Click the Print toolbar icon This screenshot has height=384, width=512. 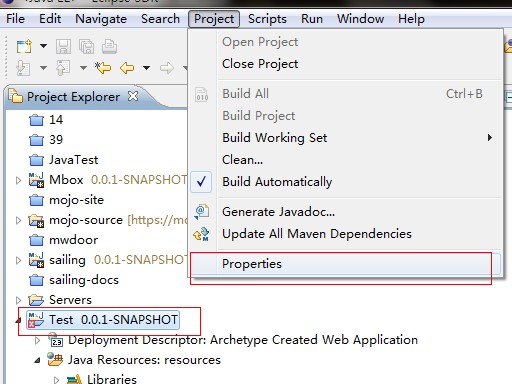click(x=109, y=46)
